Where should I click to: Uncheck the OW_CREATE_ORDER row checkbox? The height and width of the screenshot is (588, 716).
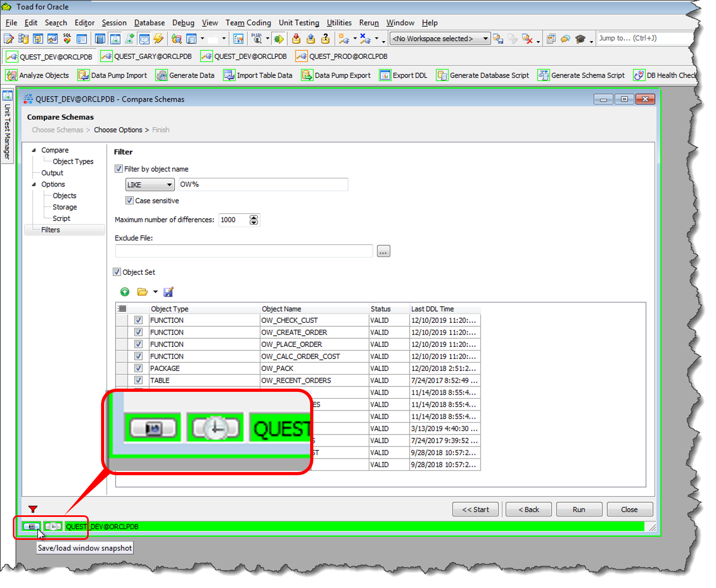point(138,332)
